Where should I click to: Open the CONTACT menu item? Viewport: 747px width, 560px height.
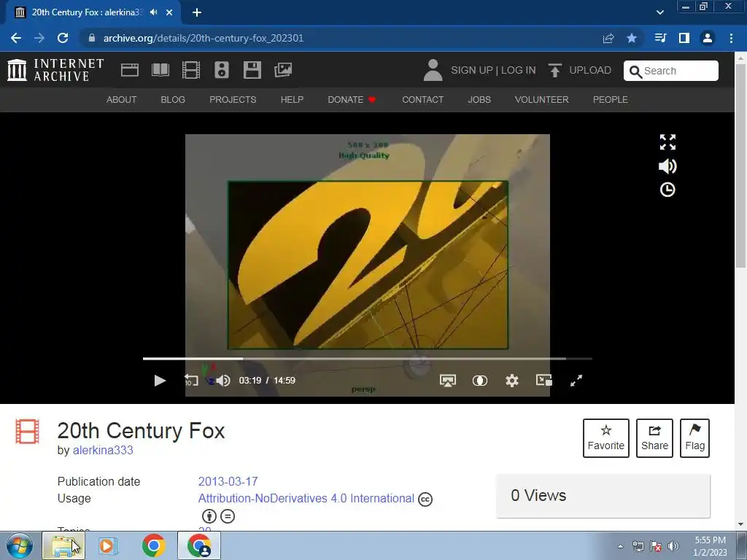pos(422,99)
